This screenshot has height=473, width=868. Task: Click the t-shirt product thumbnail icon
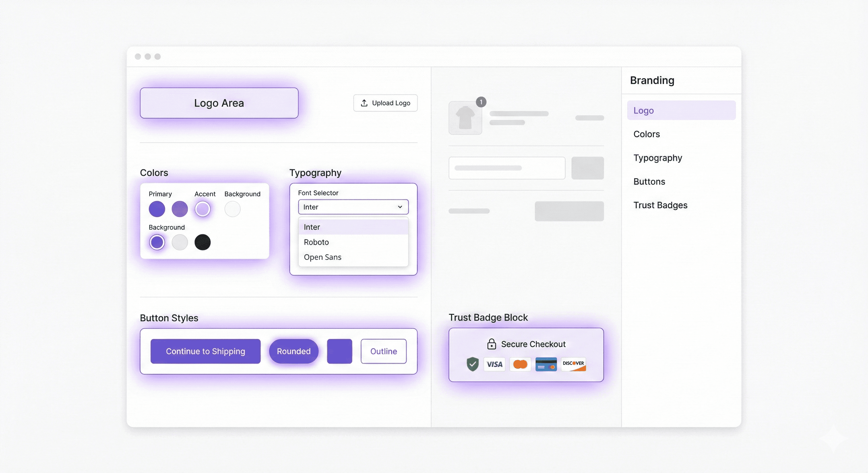[465, 118]
